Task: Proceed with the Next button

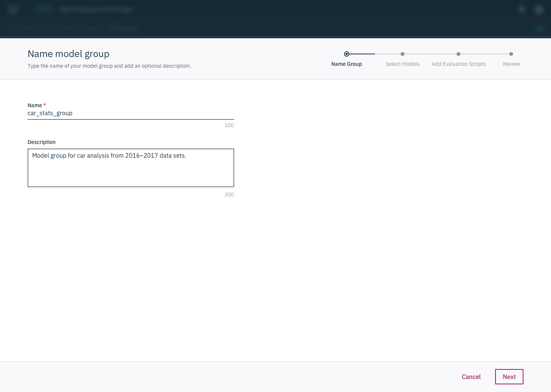Action: 509,377
